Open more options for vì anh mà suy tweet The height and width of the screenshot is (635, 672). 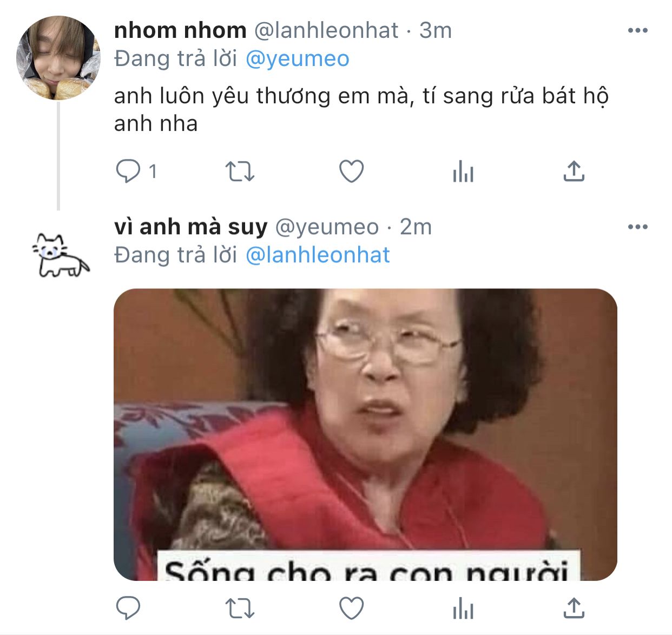[x=638, y=227]
